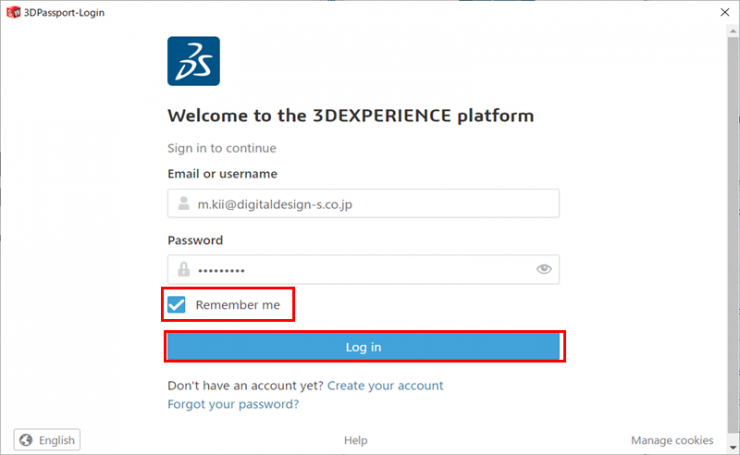Open the English language selector
This screenshot has height=455, width=740.
(x=47, y=440)
